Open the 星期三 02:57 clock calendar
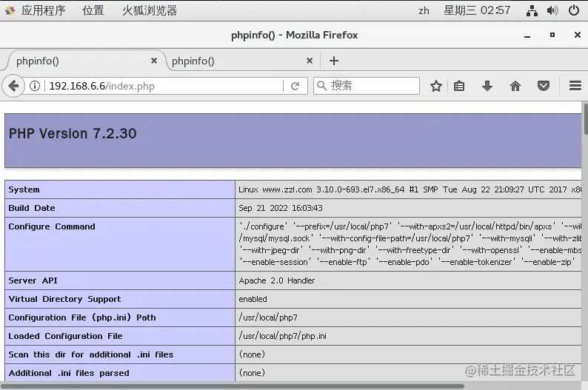Viewport: 588px width, 390px height. (477, 10)
